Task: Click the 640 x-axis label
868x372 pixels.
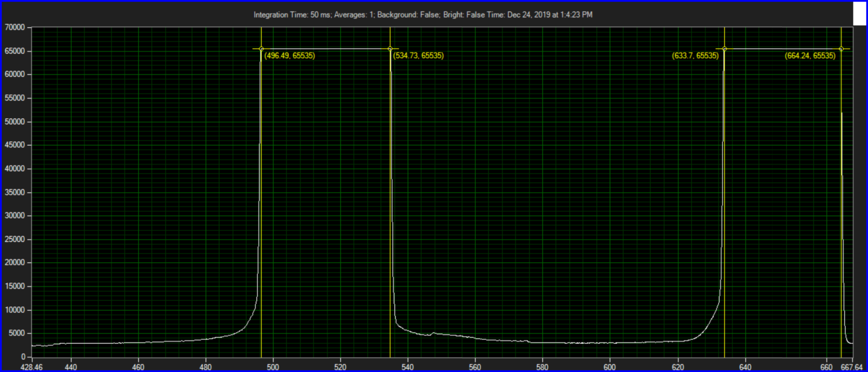Action: (x=745, y=366)
